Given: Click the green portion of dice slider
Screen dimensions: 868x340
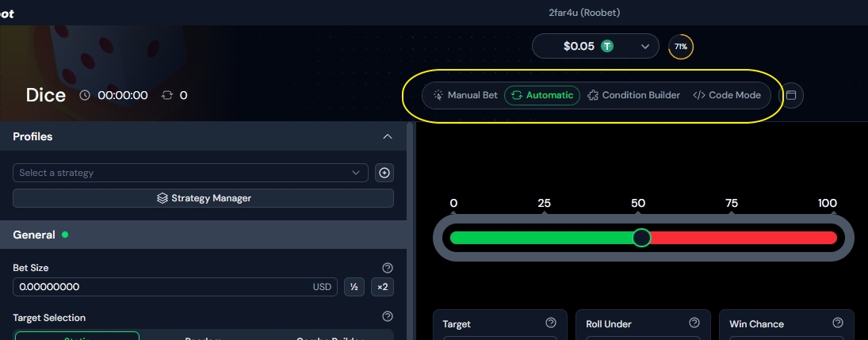Looking at the screenshot, I should tap(542, 238).
